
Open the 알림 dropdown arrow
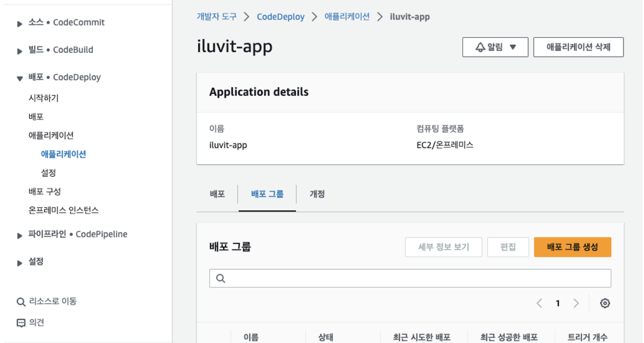513,47
